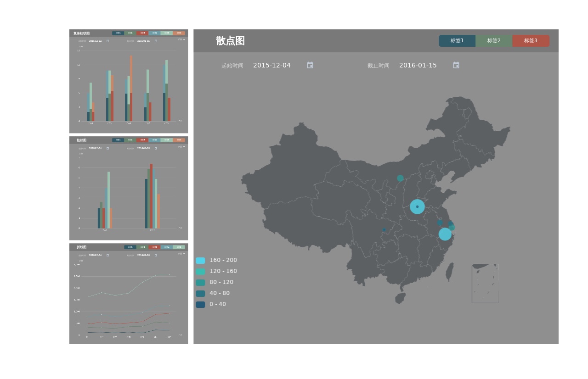
Task: Click end date calendar icon in 柱状图 panel
Action: coord(156,148)
